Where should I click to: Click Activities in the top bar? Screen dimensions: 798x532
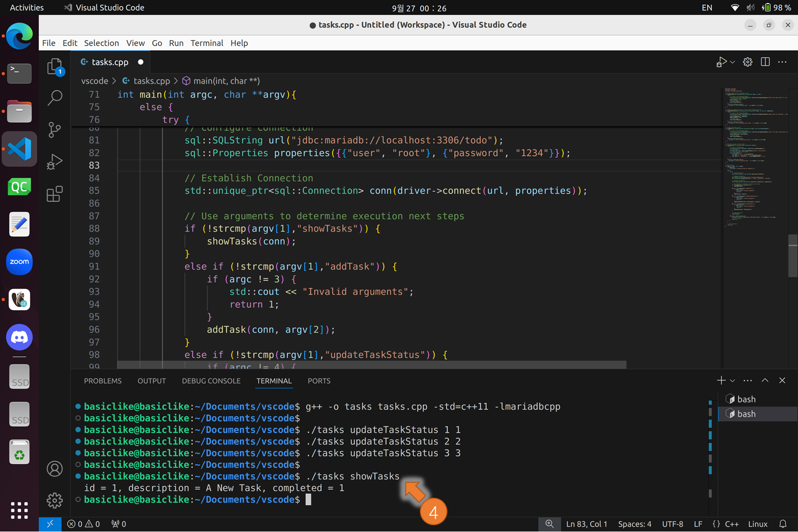[27, 7]
